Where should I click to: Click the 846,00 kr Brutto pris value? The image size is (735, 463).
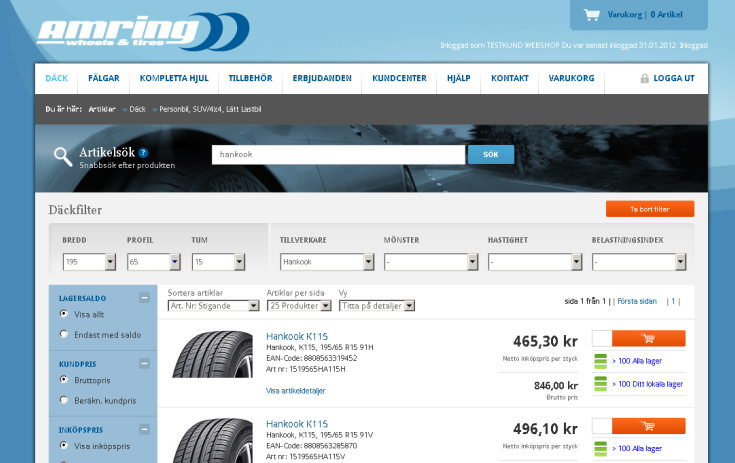(556, 386)
